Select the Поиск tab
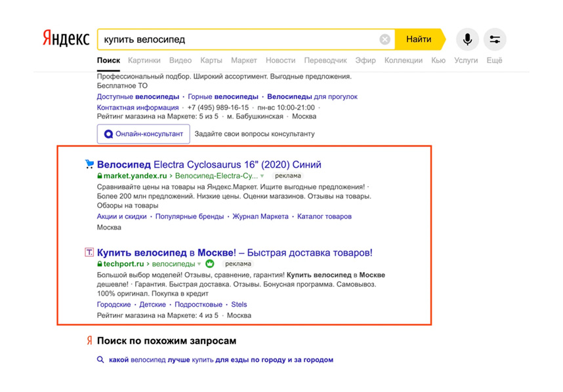The width and height of the screenshot is (563, 392). [108, 60]
